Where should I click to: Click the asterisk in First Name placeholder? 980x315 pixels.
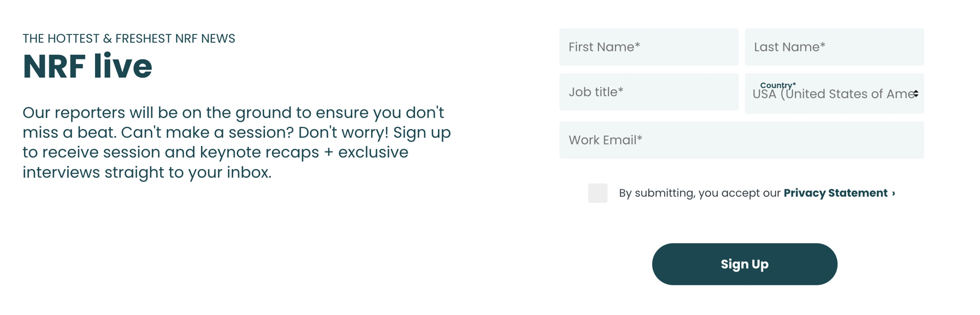(x=637, y=46)
